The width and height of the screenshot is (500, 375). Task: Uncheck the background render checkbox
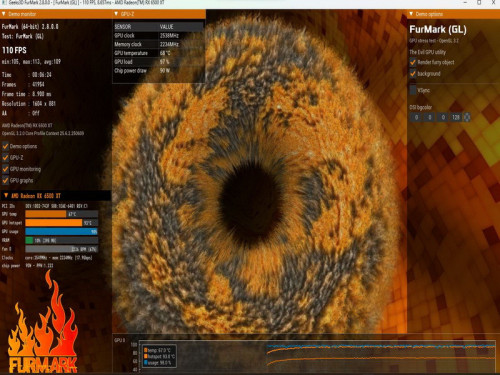pos(413,73)
